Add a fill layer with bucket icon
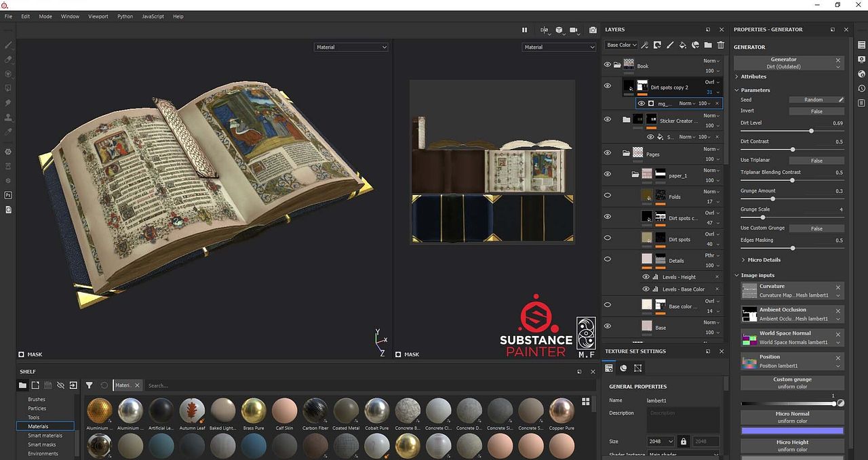 (x=683, y=45)
